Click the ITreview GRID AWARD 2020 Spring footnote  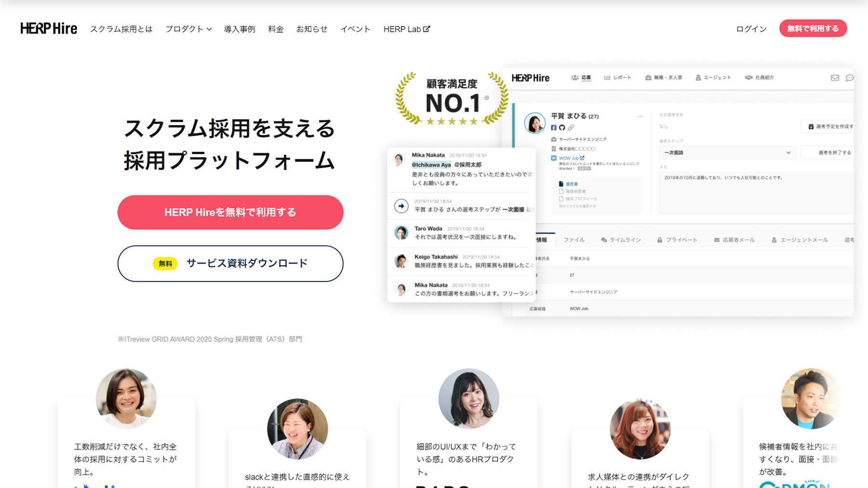(210, 339)
